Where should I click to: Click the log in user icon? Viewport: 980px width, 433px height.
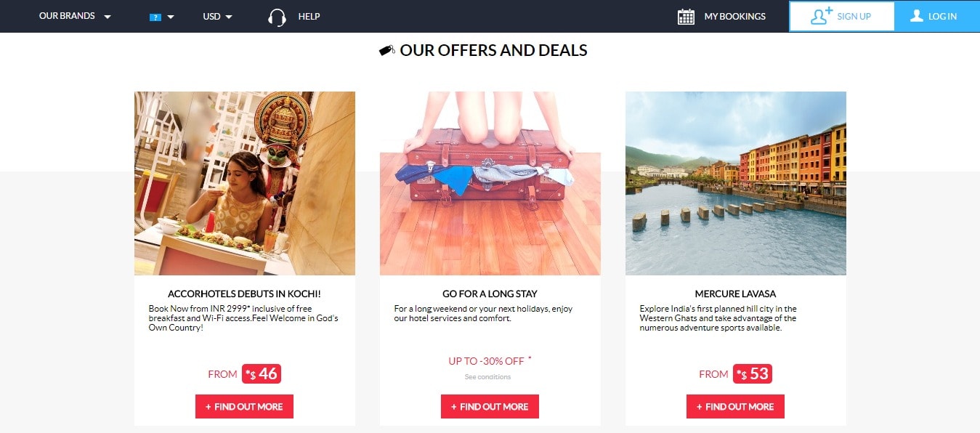[x=916, y=16]
